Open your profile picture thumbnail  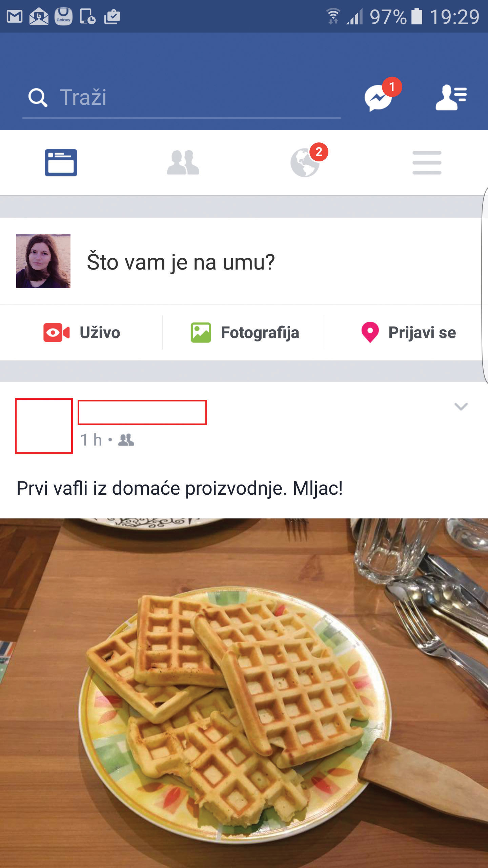[43, 261]
